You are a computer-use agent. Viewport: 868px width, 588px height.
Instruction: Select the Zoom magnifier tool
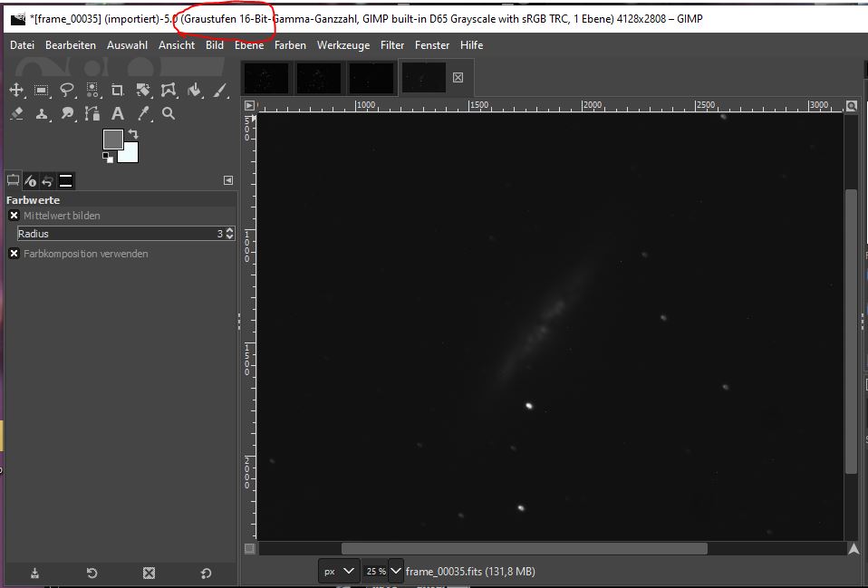169,113
